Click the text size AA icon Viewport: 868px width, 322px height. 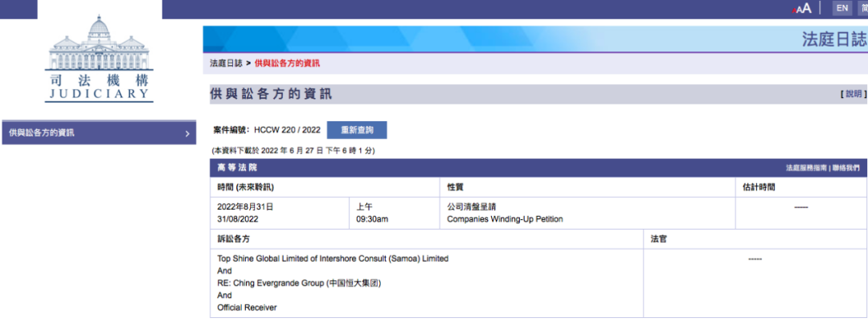click(802, 8)
